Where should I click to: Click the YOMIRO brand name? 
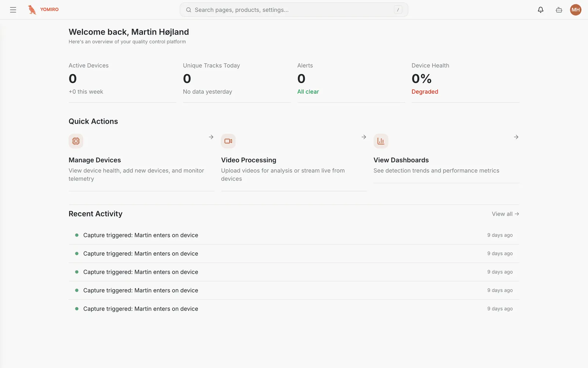[49, 10]
